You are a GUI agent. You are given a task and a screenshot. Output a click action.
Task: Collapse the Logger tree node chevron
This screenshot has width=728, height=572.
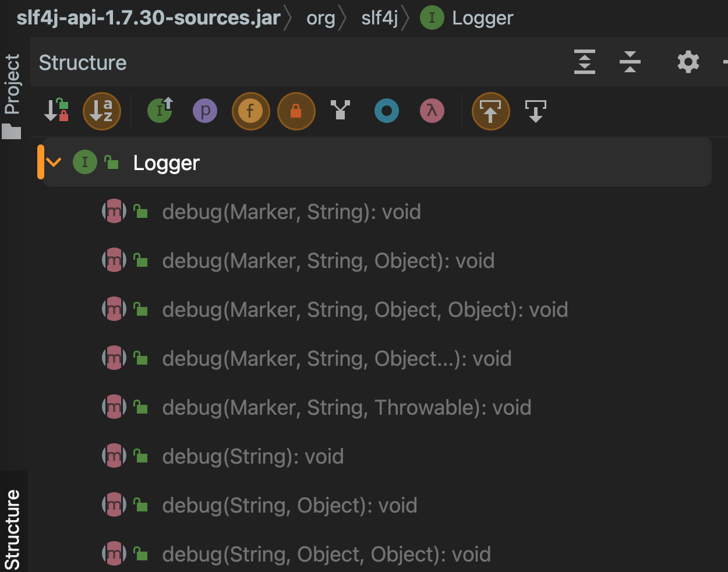click(54, 163)
